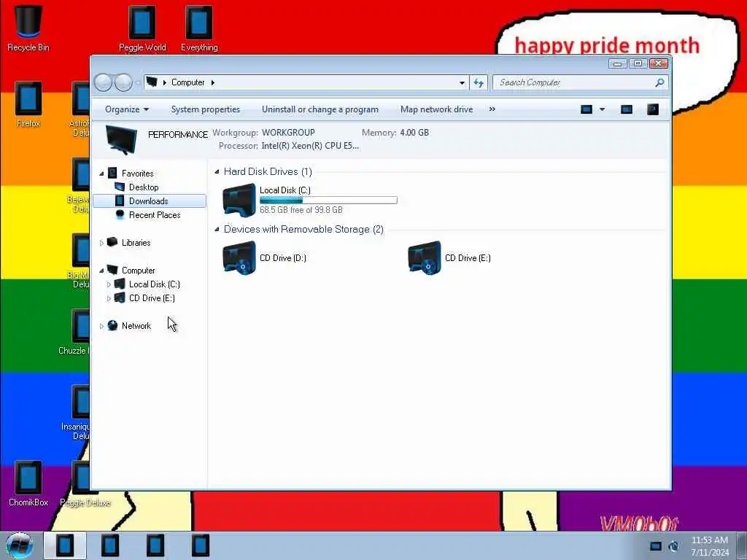The height and width of the screenshot is (560, 747).
Task: Click the taskbar clock 11:53 AM
Action: point(710,540)
